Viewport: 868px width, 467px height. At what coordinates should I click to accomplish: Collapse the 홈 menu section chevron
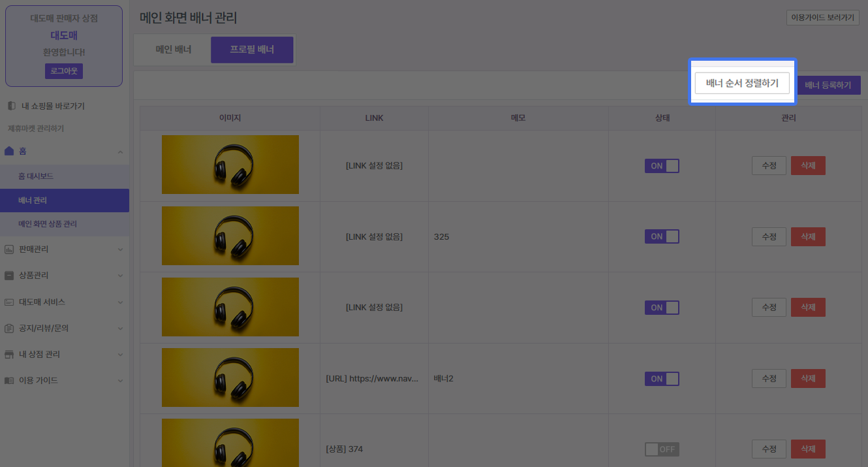coord(120,152)
